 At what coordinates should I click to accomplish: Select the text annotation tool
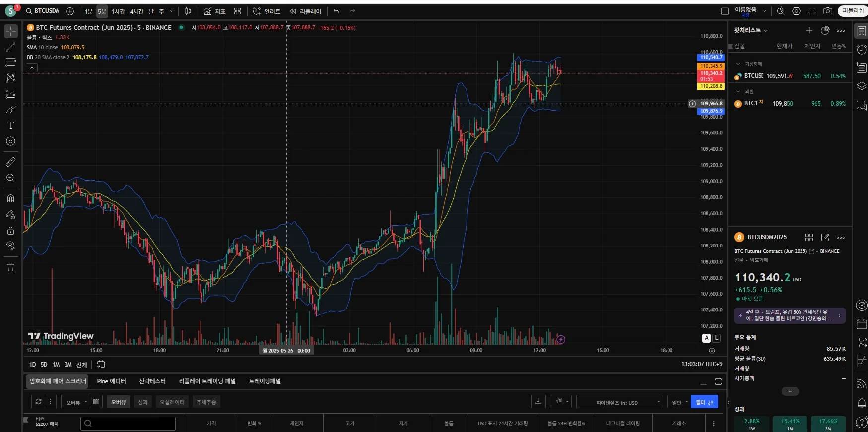tap(10, 125)
